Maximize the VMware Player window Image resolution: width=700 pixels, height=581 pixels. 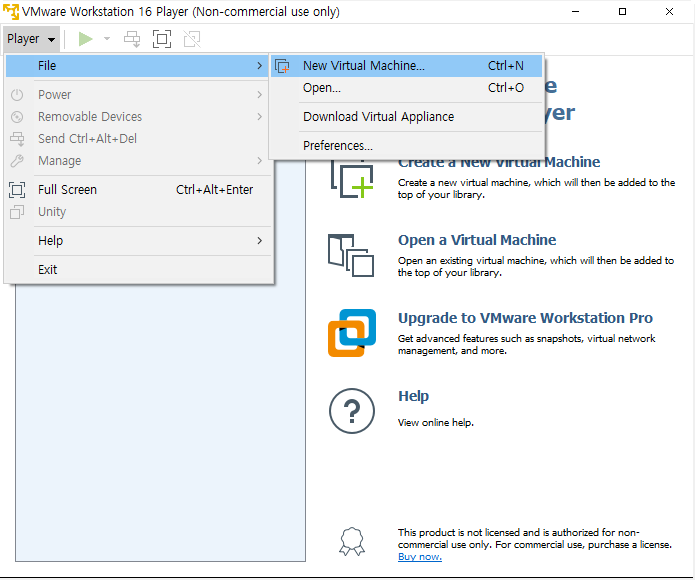pyautogui.click(x=622, y=12)
